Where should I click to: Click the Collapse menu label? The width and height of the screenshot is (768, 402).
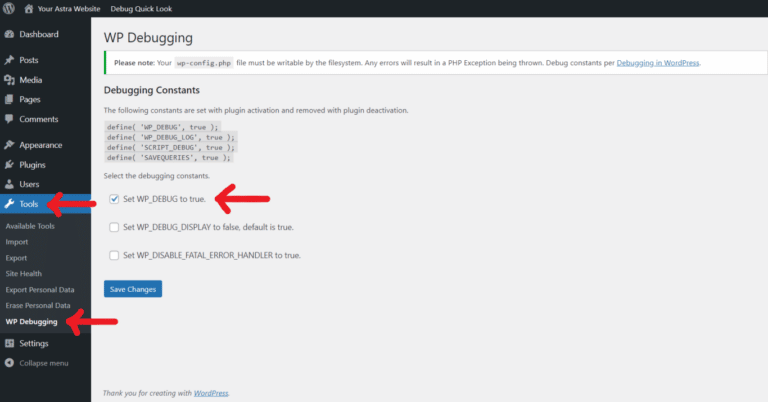pos(44,363)
